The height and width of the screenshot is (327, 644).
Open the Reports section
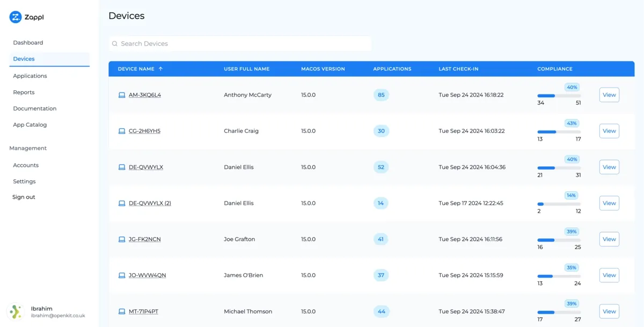24,92
